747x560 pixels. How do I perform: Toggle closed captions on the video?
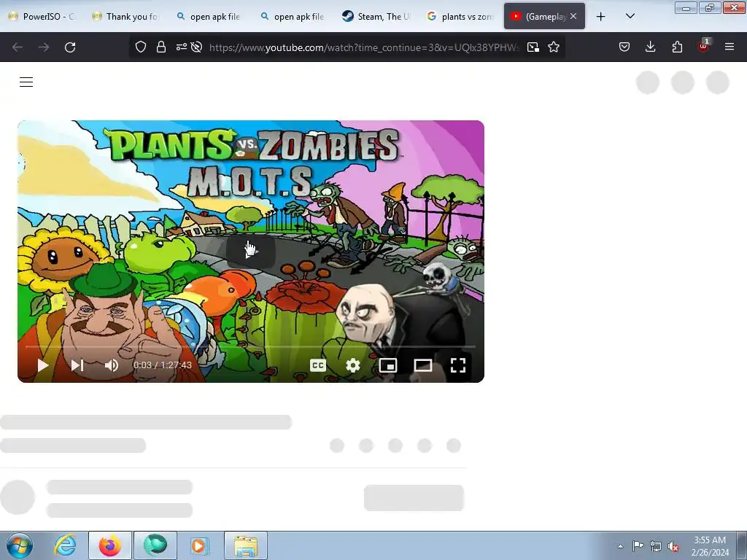(x=318, y=365)
